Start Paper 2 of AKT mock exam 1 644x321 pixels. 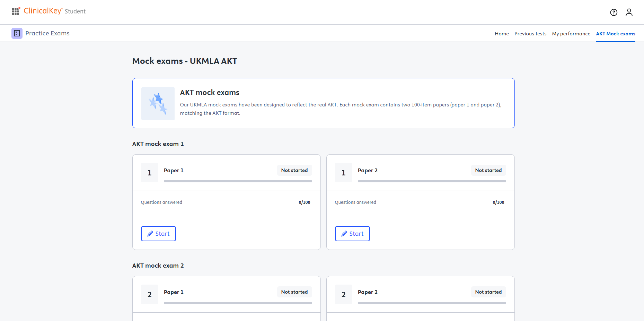coord(352,234)
